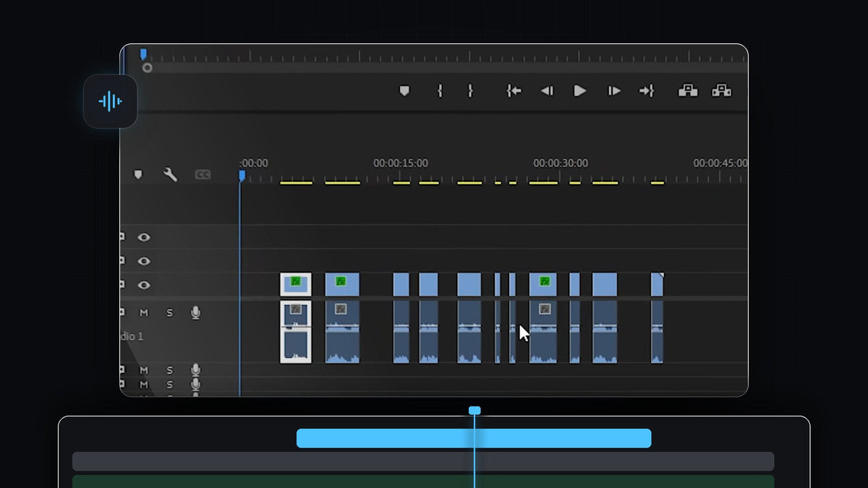Click the playhead handle on the bottom panel's vertical line
The image size is (868, 488).
pos(475,411)
